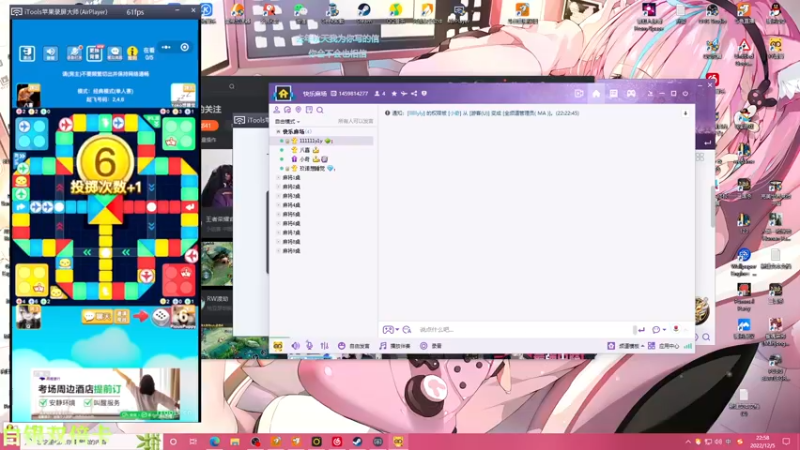Select the top-left player avatar in the game
The width and height of the screenshot is (800, 450).
click(29, 95)
